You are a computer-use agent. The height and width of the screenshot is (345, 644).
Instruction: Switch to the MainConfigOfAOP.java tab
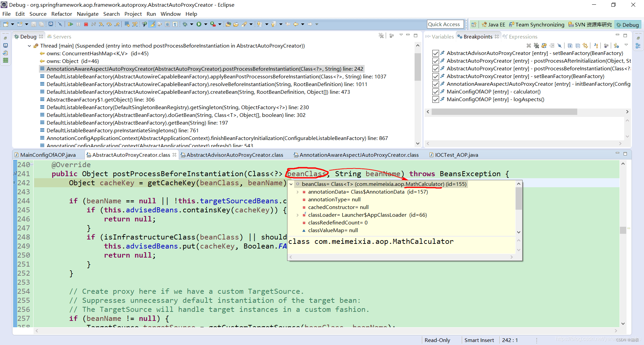point(49,155)
